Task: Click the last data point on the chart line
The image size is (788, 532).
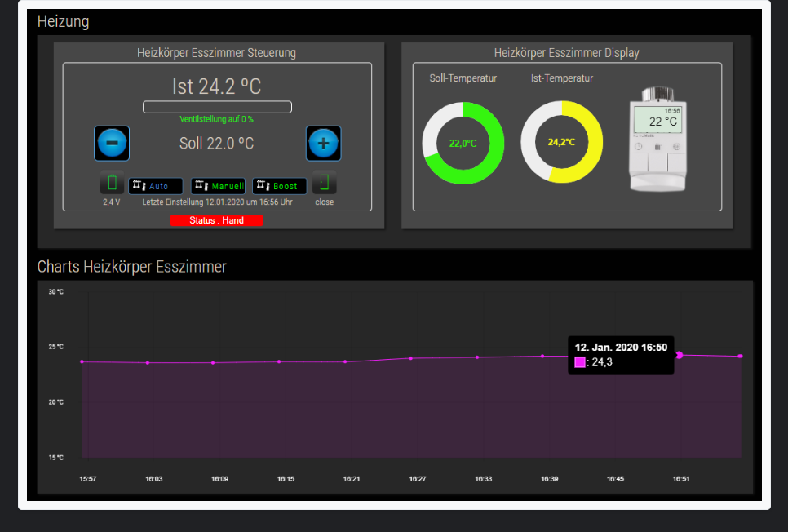Action: point(740,356)
